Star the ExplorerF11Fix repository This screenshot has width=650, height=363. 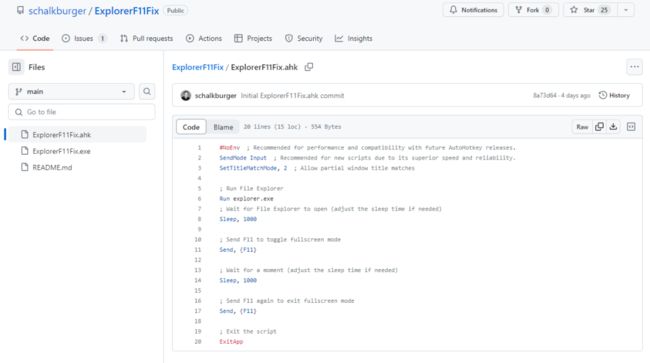pyautogui.click(x=590, y=10)
